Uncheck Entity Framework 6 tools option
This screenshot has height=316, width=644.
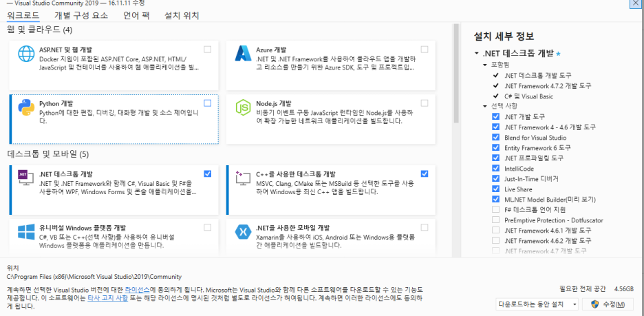coord(496,147)
